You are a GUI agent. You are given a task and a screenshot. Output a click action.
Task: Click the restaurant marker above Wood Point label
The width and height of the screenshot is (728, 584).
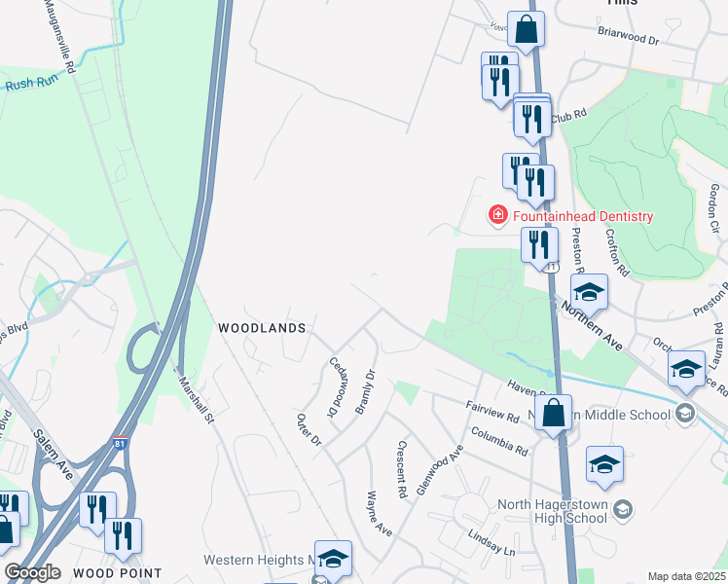[123, 537]
